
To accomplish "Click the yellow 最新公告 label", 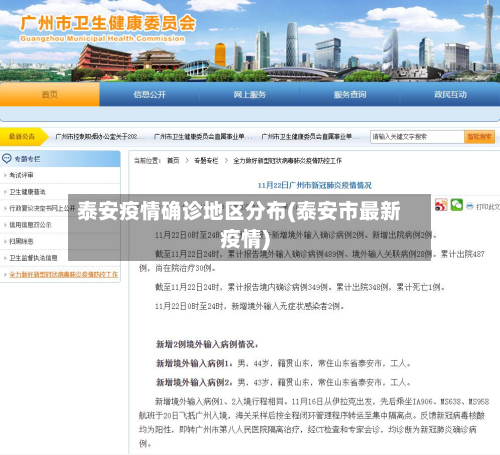I will (22, 136).
